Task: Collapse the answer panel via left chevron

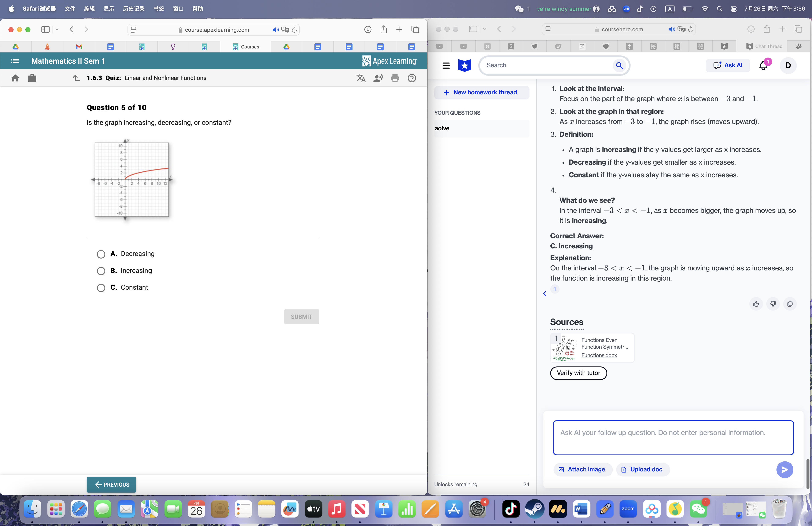Action: click(544, 293)
